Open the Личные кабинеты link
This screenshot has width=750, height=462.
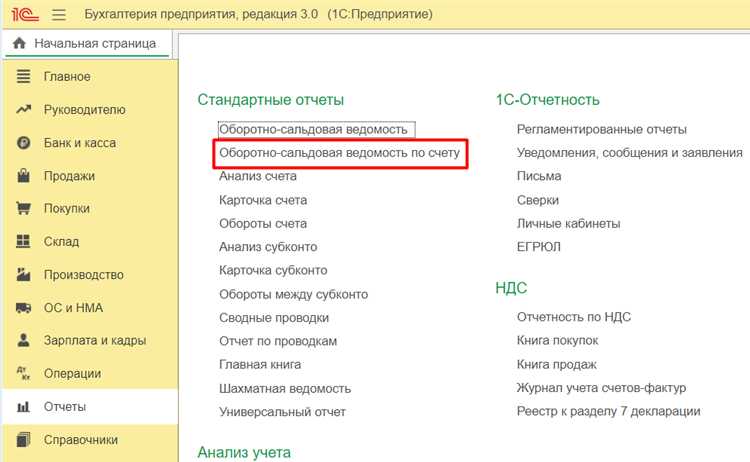click(x=568, y=223)
